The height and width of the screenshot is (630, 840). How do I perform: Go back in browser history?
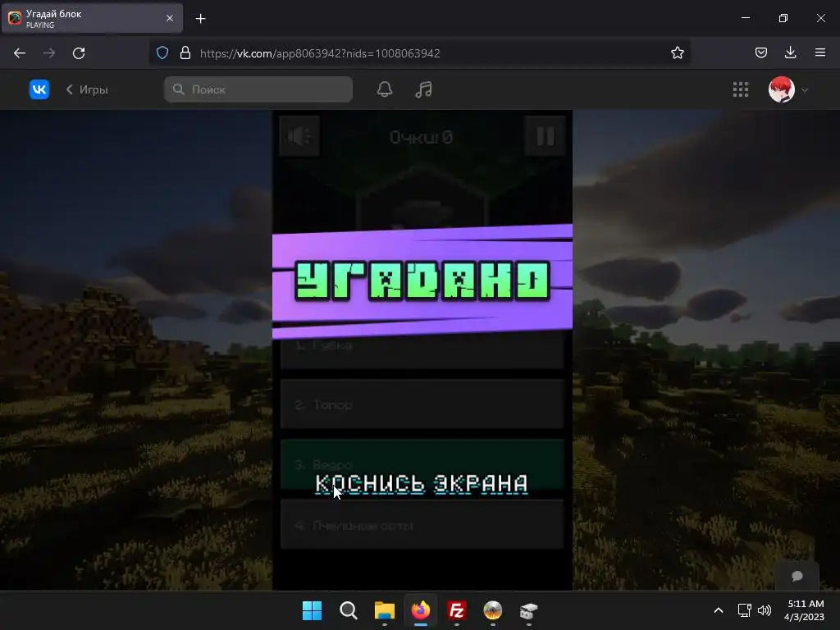point(20,53)
